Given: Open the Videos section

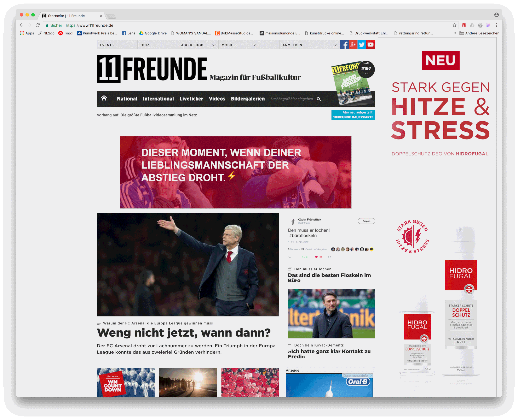Looking at the screenshot, I should (x=217, y=99).
